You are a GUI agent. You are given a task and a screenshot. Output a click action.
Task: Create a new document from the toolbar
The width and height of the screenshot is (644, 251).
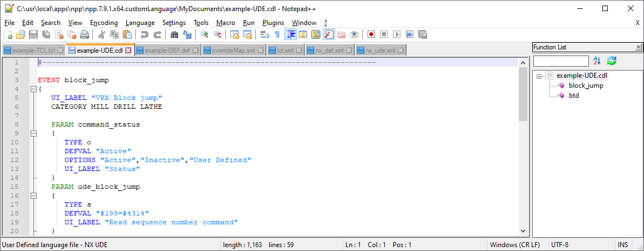(8, 34)
